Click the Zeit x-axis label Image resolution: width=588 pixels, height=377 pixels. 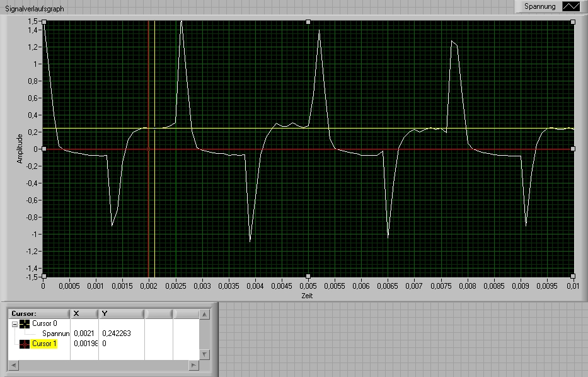tap(307, 296)
